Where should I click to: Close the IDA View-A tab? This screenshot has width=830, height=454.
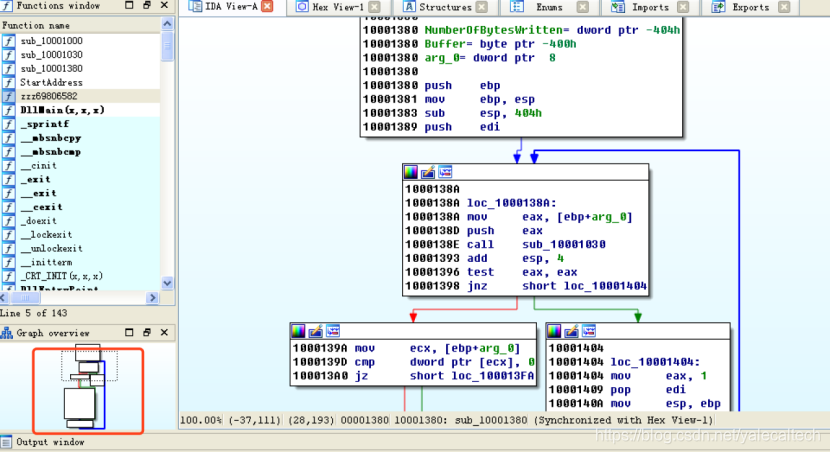point(268,6)
